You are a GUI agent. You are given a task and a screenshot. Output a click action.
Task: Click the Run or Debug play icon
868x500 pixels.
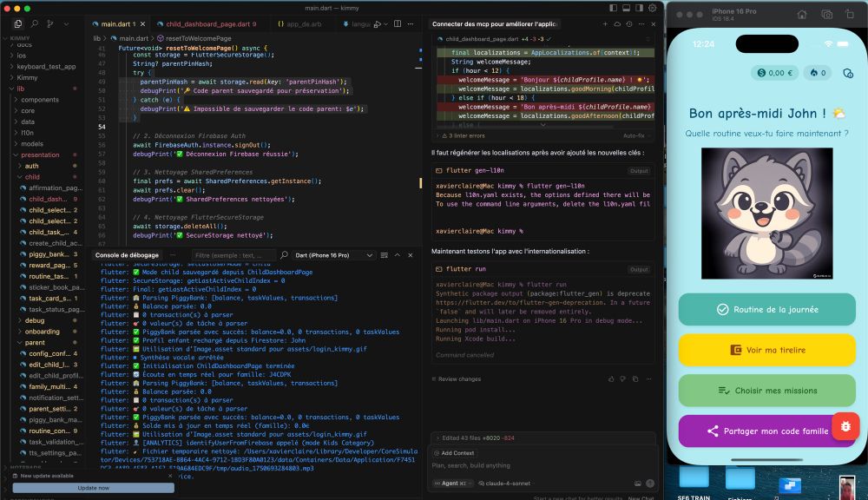coord(377,23)
